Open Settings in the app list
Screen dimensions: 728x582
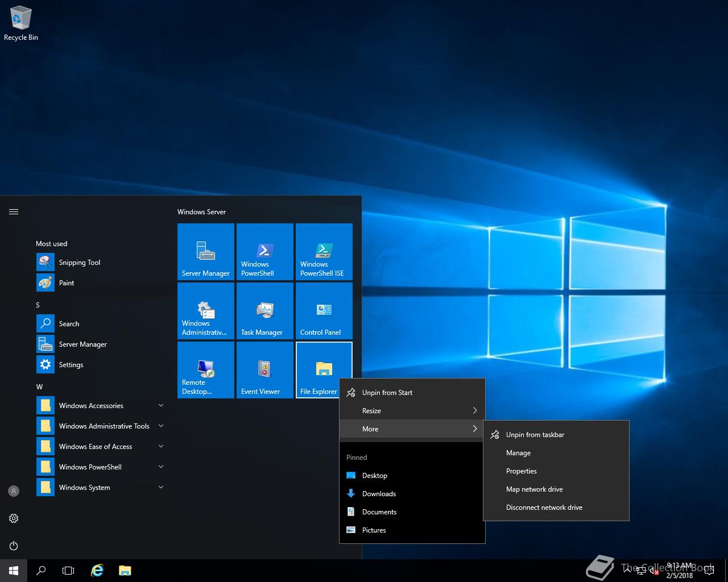(100, 364)
